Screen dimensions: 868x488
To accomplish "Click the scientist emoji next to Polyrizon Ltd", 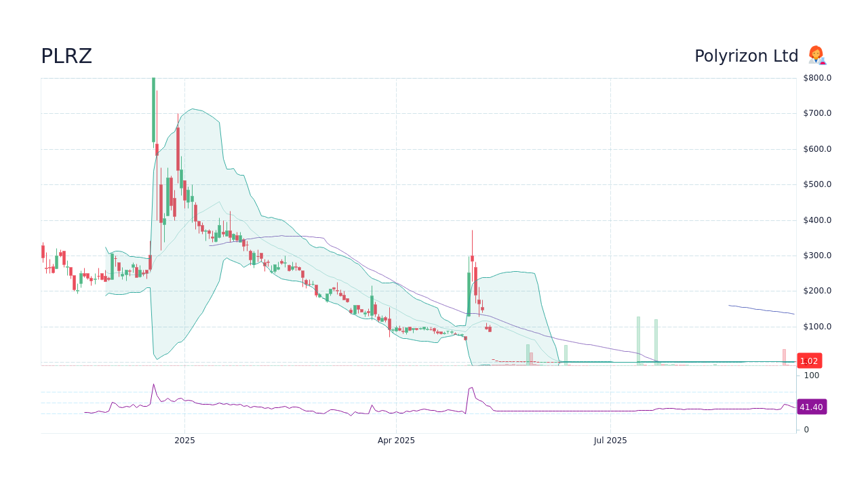I will [816, 56].
